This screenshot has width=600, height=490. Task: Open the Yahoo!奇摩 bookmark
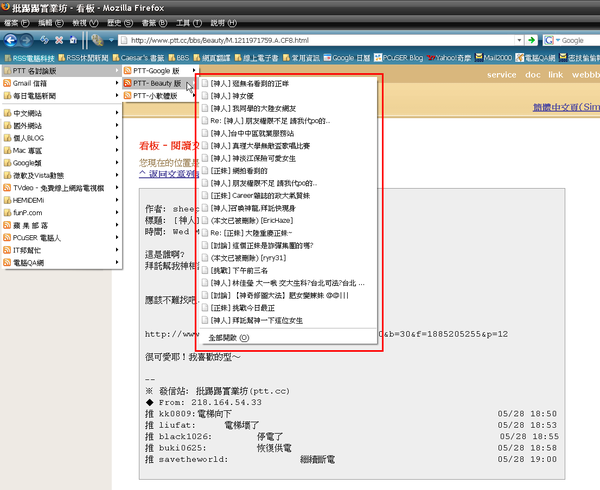(x=449, y=58)
